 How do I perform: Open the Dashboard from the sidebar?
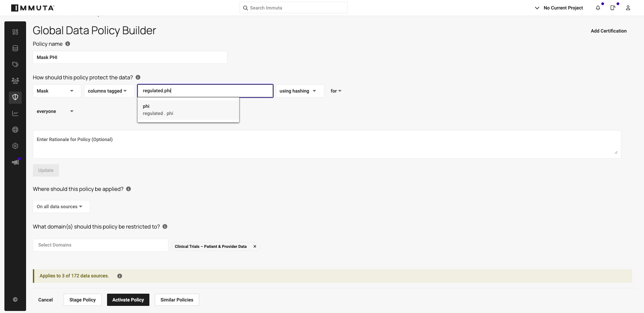click(x=15, y=32)
